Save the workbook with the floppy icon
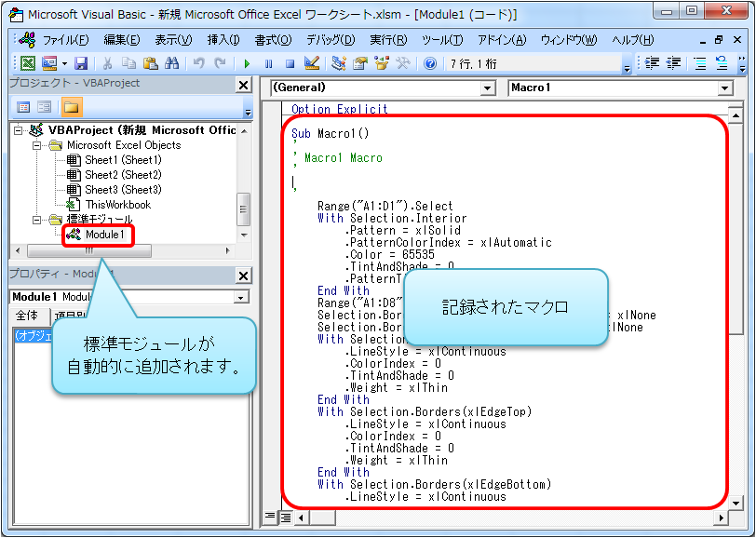Viewport: 756px width, 538px height. click(x=80, y=63)
